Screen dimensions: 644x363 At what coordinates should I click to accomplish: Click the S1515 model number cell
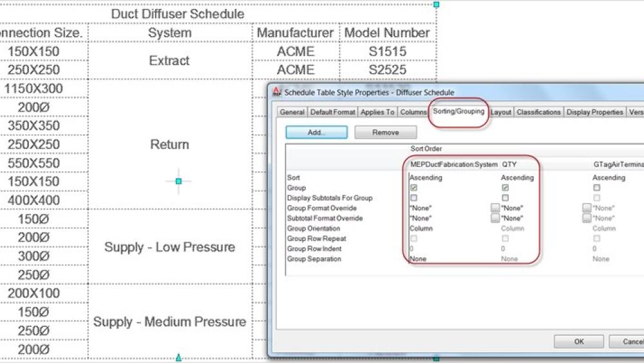click(387, 52)
